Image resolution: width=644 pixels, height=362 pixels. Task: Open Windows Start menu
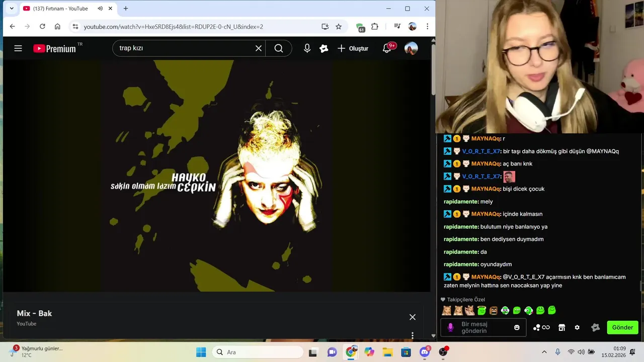pyautogui.click(x=201, y=352)
